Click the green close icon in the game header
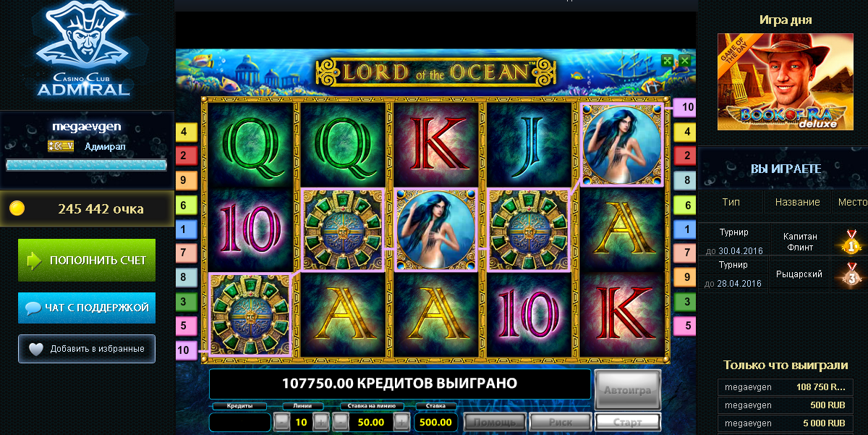Screen dimensions: 868x435 684,61
